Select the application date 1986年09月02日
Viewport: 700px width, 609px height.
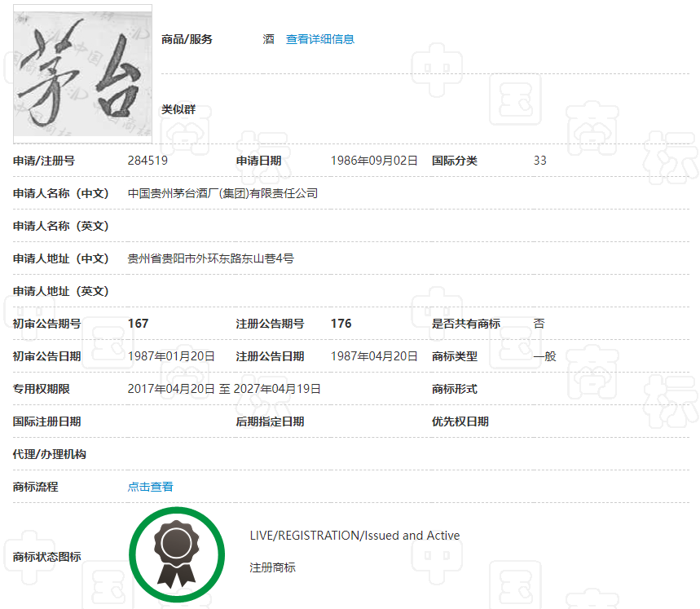pos(374,161)
